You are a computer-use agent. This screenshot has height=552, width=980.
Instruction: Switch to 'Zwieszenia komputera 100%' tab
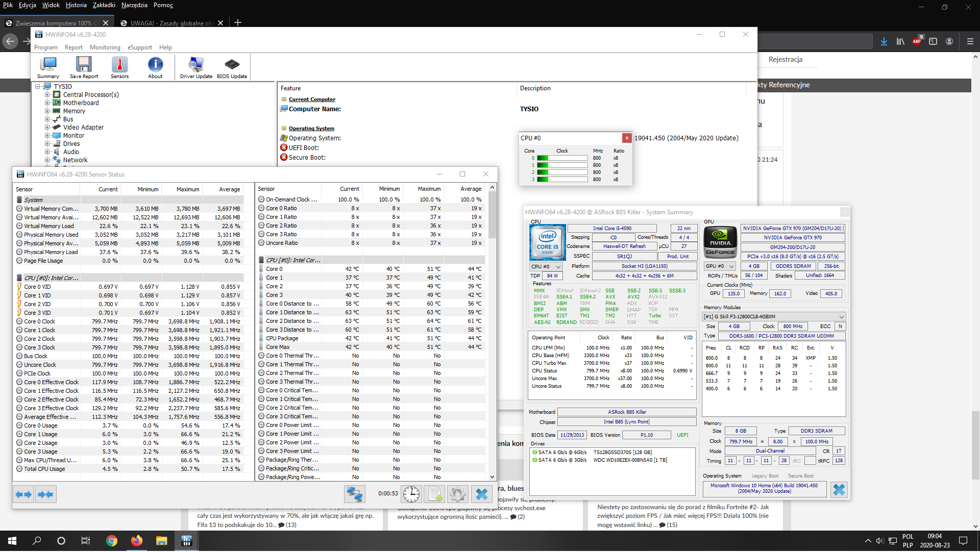(x=57, y=23)
